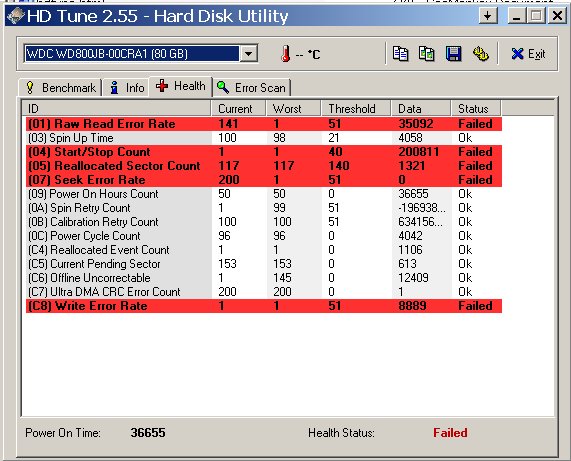Click the Worst column header
The width and height of the screenshot is (571, 461).
click(x=294, y=109)
